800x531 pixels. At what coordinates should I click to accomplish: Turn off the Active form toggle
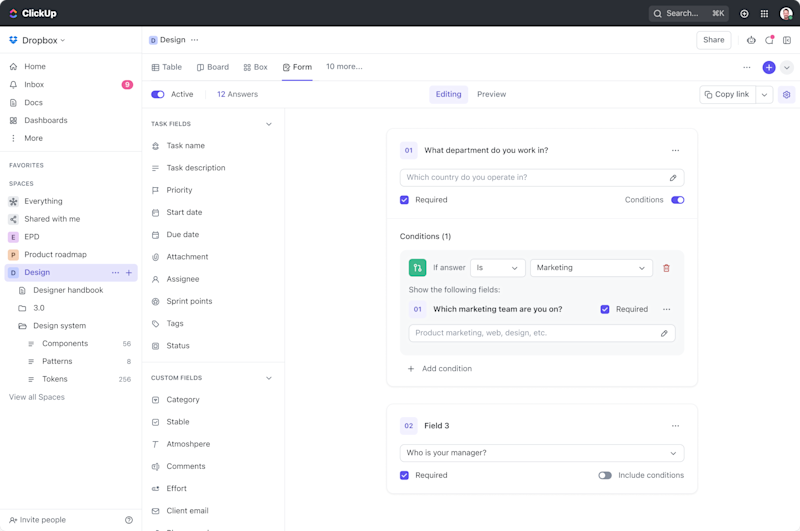pyautogui.click(x=158, y=94)
